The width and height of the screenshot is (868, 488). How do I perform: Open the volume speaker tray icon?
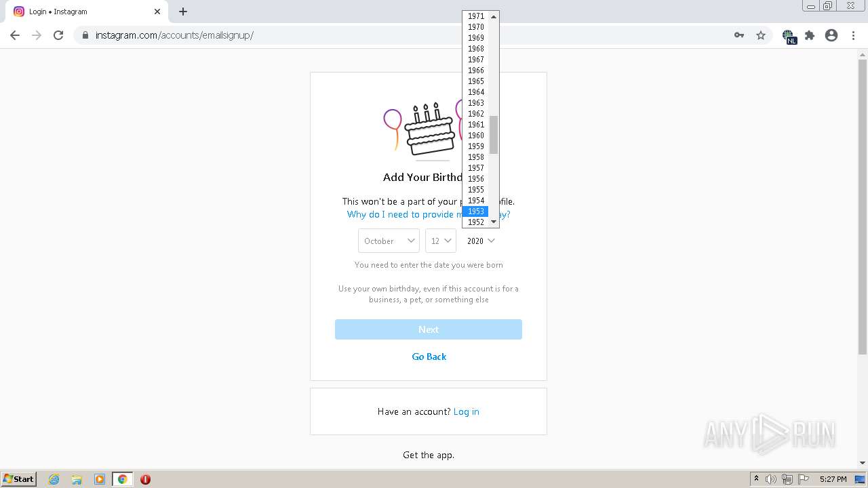771,479
